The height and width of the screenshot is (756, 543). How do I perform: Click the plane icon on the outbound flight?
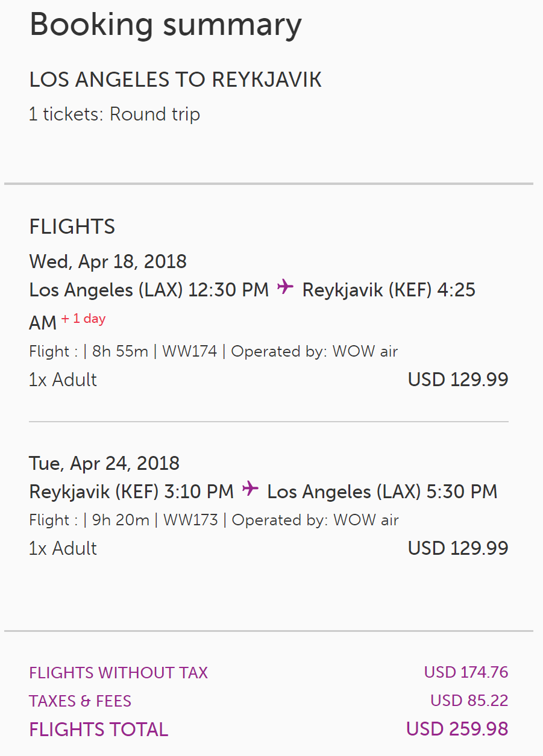coord(285,288)
